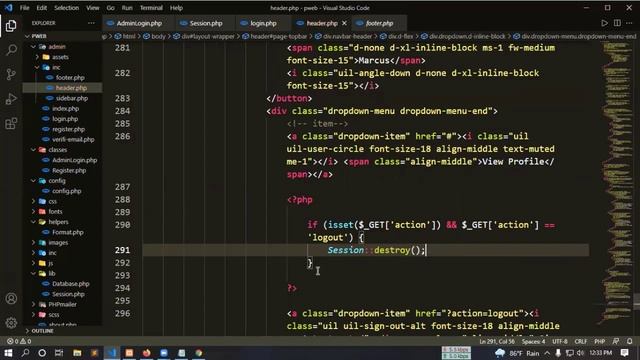Open Windows taskbar search
Viewport: 640px width, 360px height.
tap(25, 353)
